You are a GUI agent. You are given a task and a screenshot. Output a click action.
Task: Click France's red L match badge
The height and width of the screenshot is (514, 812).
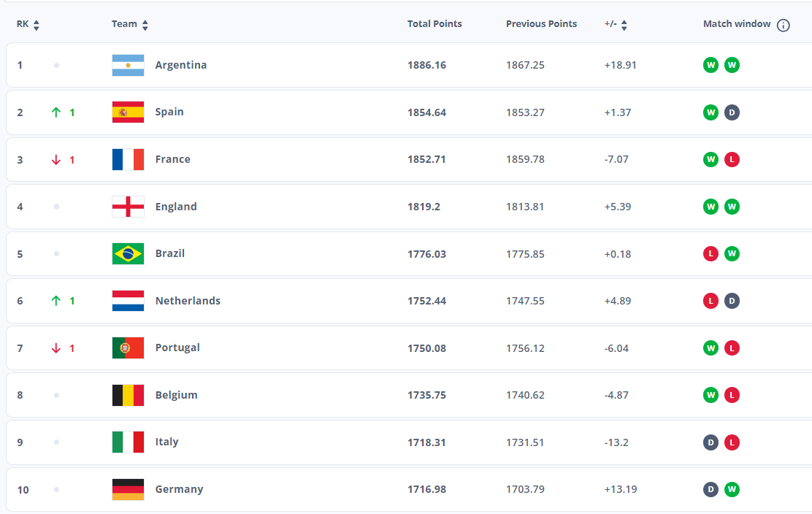(732, 159)
